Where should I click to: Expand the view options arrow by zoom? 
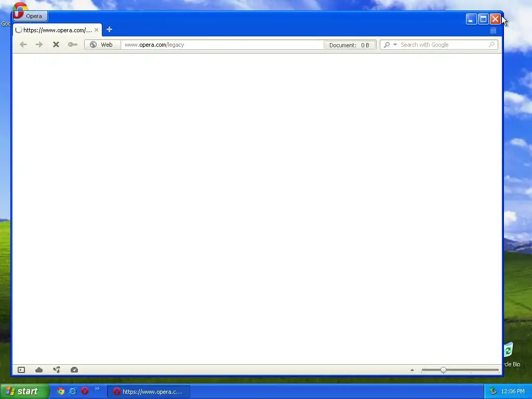[412, 370]
